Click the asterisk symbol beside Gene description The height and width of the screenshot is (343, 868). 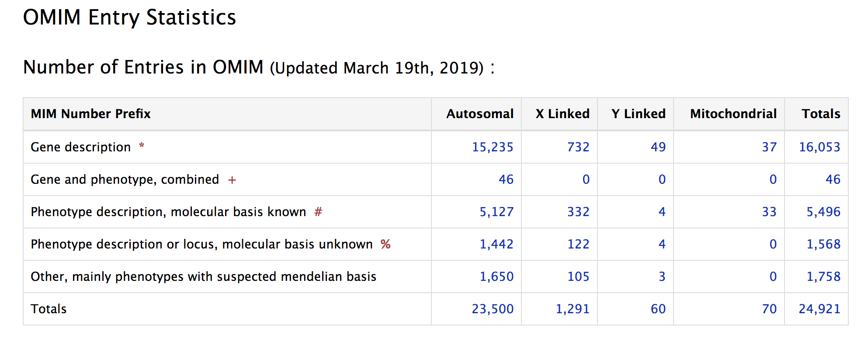142,146
